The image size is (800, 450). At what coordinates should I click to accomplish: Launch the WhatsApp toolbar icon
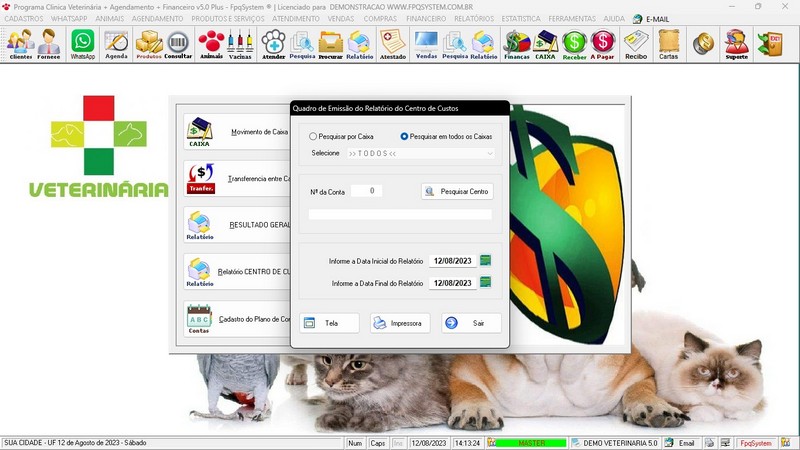[x=83, y=44]
